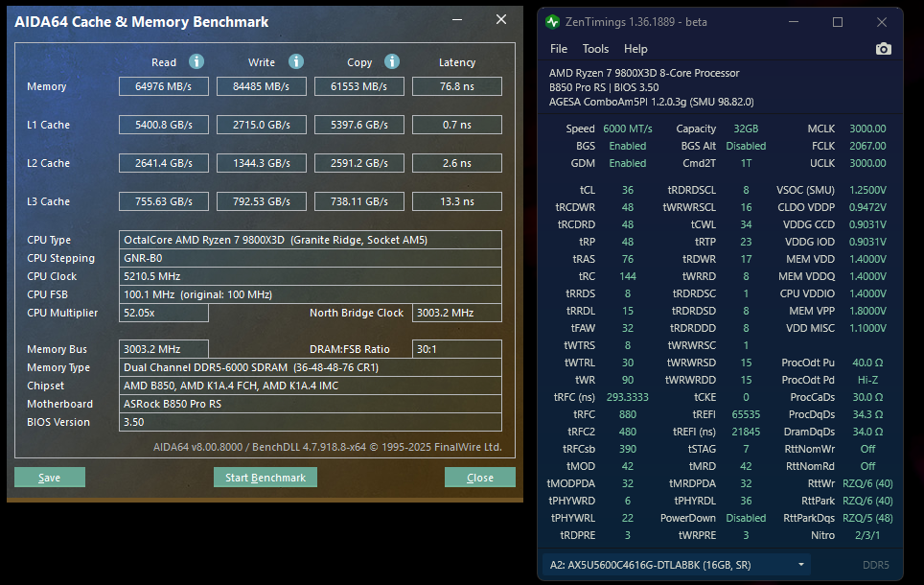Minimize the AIDA64 benchmark window
The image size is (924, 585).
pyautogui.click(x=457, y=19)
